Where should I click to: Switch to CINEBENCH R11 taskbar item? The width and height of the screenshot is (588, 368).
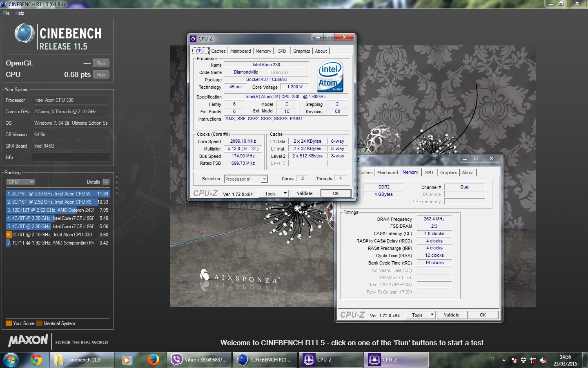pyautogui.click(x=265, y=360)
